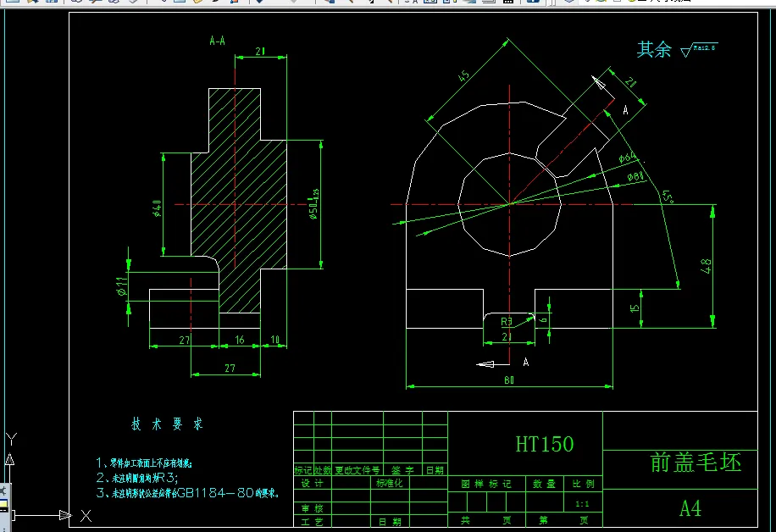Select the R3 radius annotation

[507, 322]
